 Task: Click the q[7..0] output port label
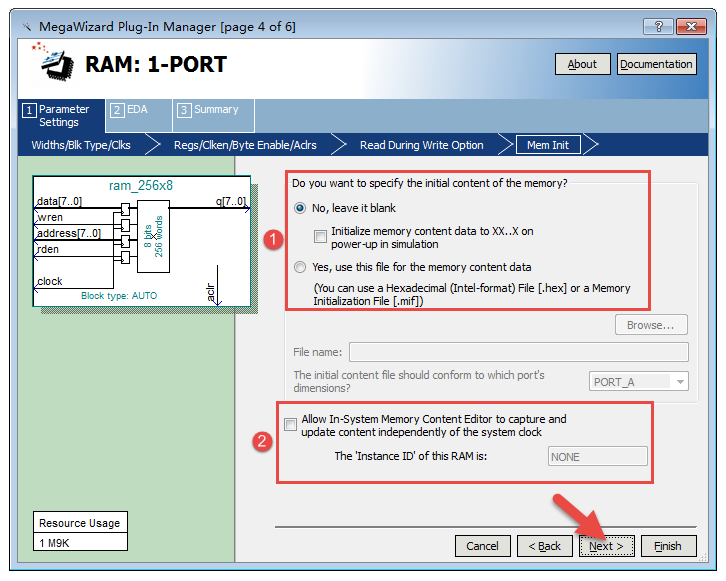point(231,201)
